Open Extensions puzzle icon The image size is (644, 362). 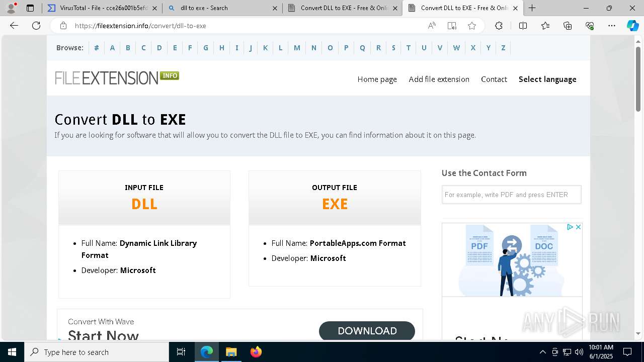click(x=499, y=26)
